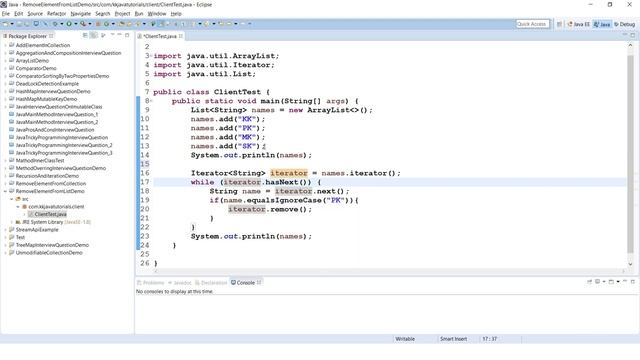Click the Pin Console icon
This screenshot has height=360, width=640.
pos(589,282)
